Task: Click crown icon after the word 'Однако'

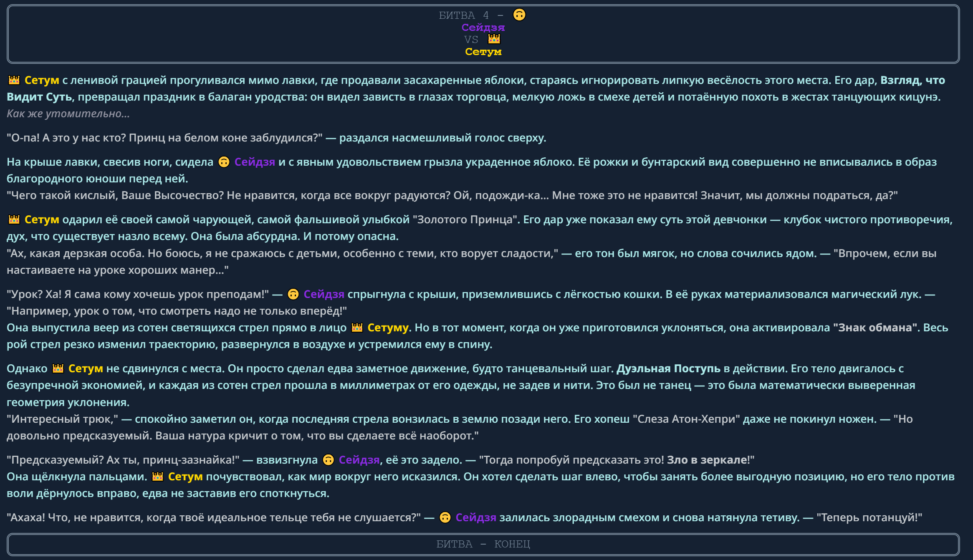Action: point(58,368)
